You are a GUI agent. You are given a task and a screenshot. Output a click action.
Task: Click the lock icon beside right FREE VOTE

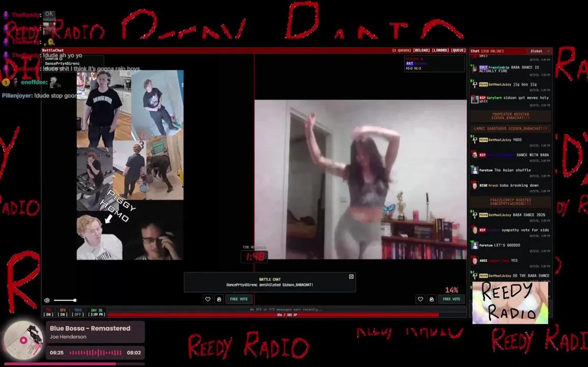coord(432,299)
